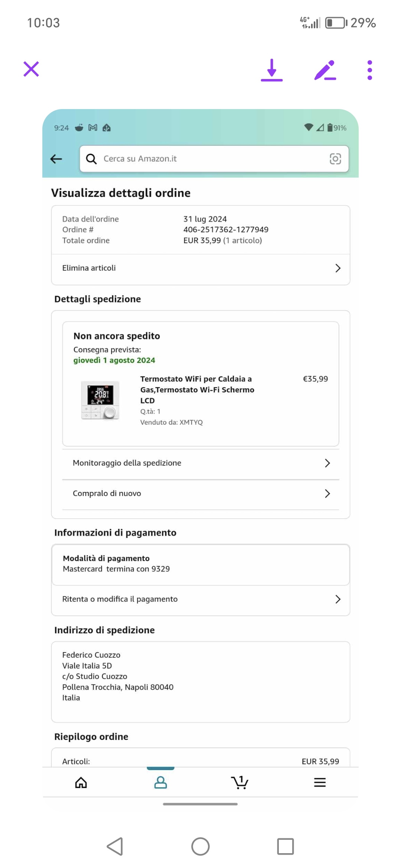The height and width of the screenshot is (868, 401).
Task: Tap the purple X close icon
Action: pyautogui.click(x=31, y=69)
